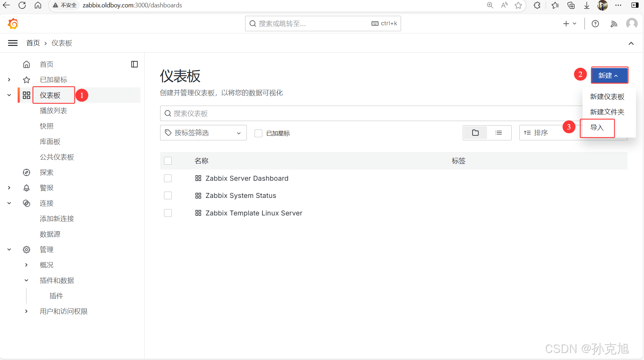Open the Zabbix Template Linux Server link

(x=254, y=213)
